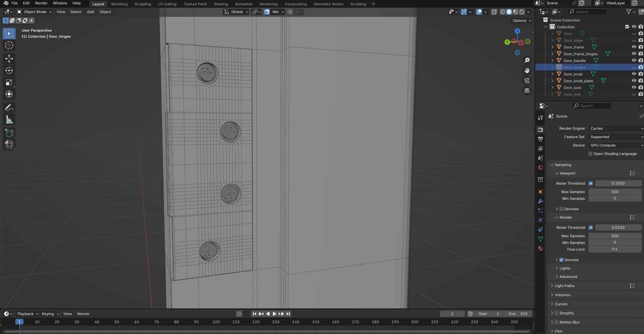Open the Output properties tab

tap(540, 139)
